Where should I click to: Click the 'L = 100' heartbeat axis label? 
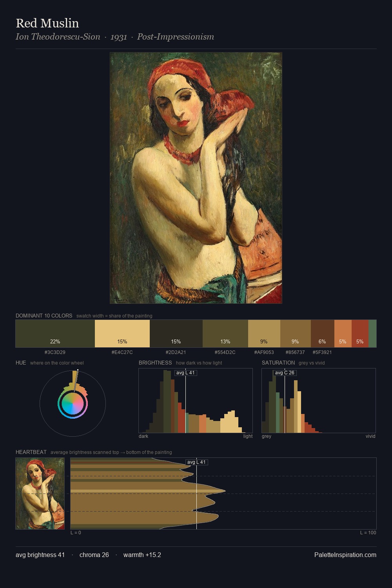pos(368,533)
